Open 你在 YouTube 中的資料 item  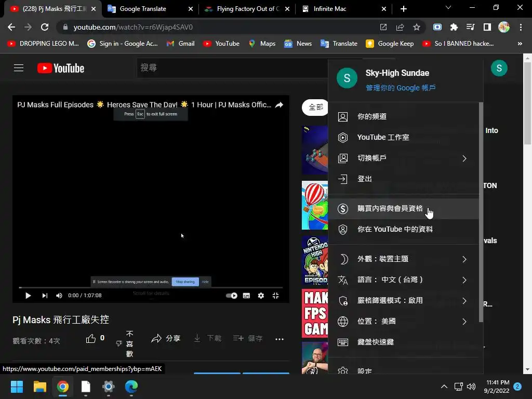pyautogui.click(x=403, y=229)
